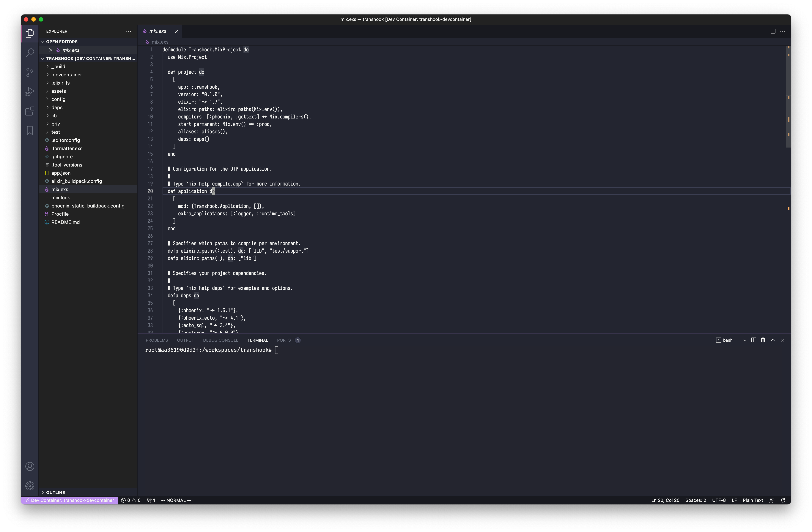Close the mix.exs editor tab
Screen dimensions: 812x532
click(177, 31)
